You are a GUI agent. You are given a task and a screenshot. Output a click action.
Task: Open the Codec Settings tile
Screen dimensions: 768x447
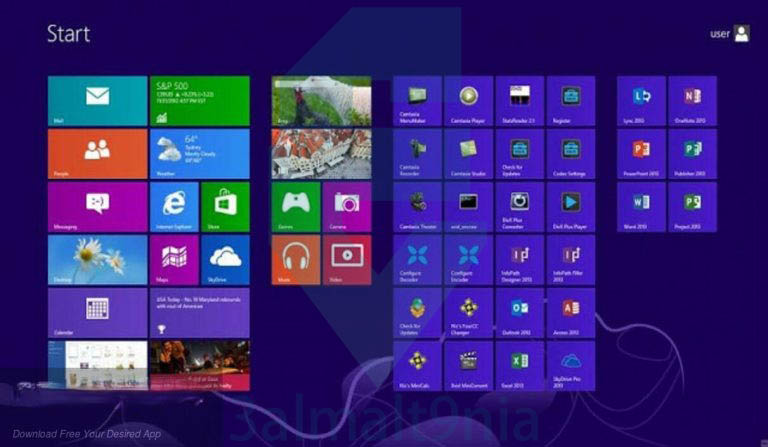click(x=571, y=154)
